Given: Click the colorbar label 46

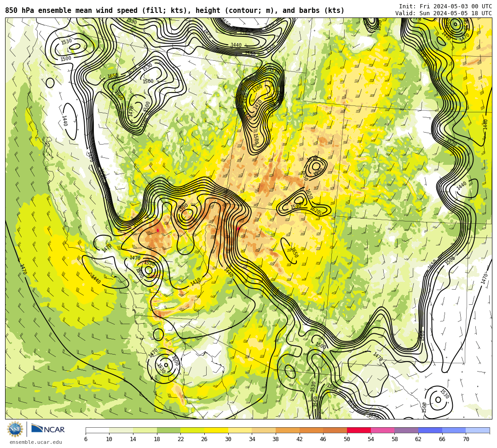Looking at the screenshot, I should (324, 439).
